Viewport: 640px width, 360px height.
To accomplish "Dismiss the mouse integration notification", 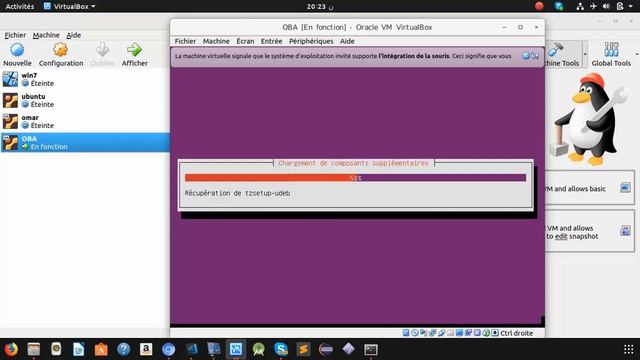I will [526, 56].
